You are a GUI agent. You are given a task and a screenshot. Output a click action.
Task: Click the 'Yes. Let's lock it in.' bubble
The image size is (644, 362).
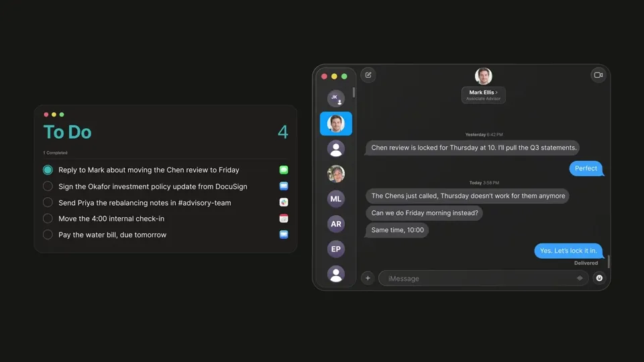[568, 251]
